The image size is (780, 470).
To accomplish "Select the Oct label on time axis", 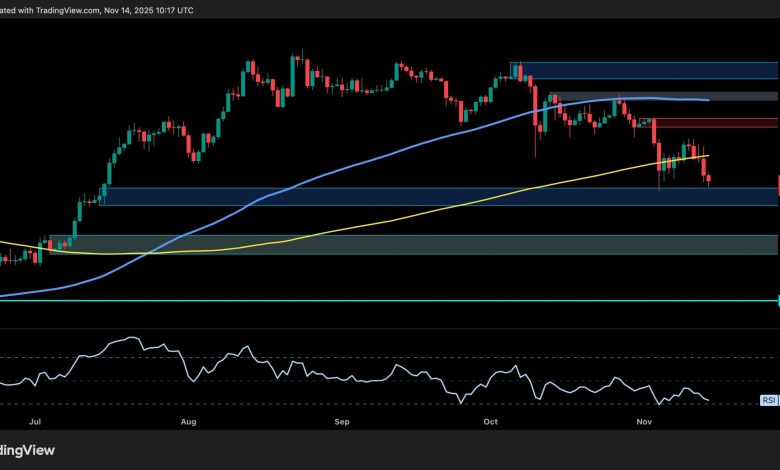I will pos(488,423).
